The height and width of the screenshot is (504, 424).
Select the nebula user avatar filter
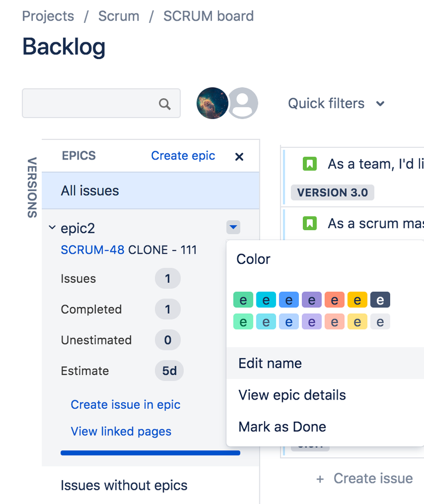coord(213,103)
